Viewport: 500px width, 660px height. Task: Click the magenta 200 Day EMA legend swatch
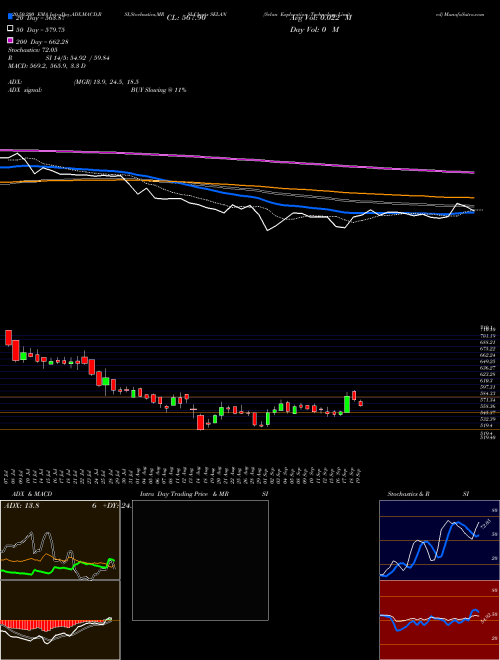pos(10,41)
